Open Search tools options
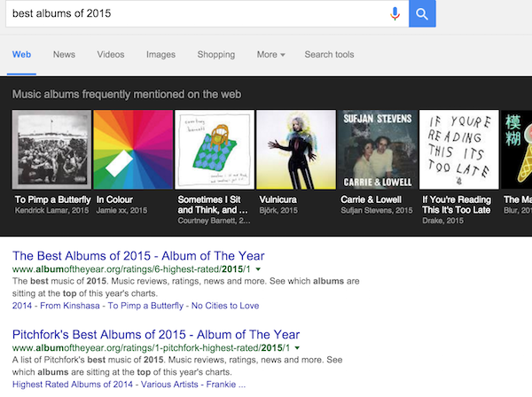This screenshot has height=397, width=532. pyautogui.click(x=329, y=55)
